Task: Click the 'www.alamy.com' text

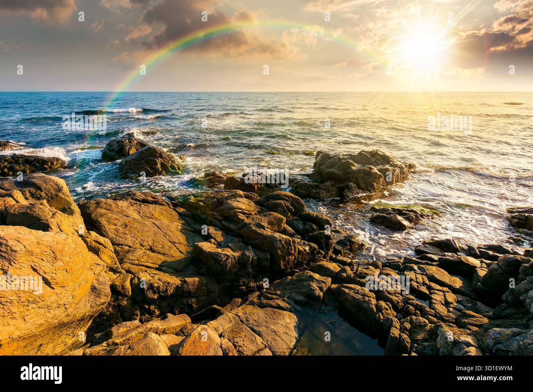Action: [x=485, y=379]
